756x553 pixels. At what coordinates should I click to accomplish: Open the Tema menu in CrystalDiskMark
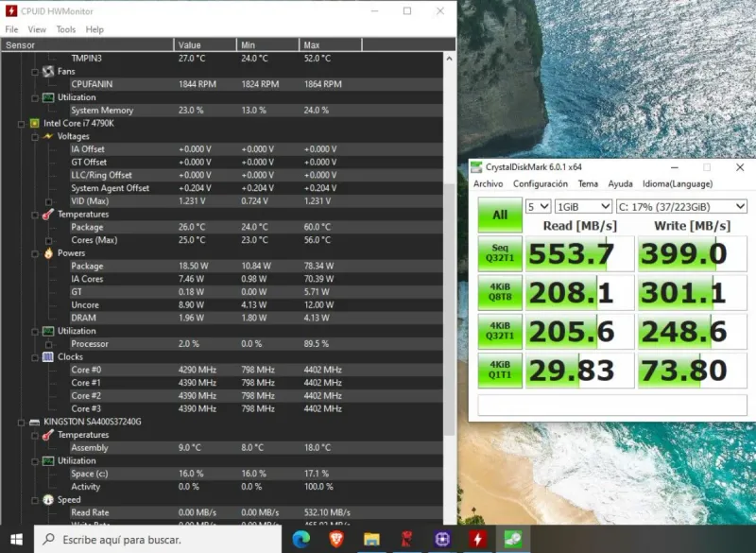588,183
